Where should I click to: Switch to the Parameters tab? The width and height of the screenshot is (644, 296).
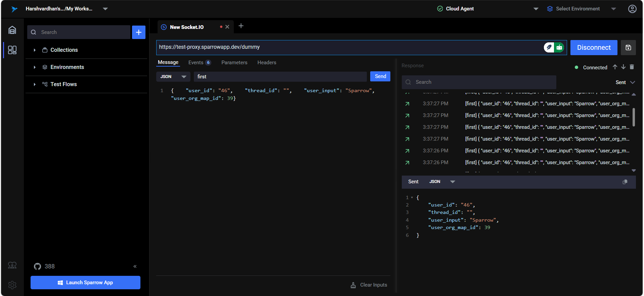(x=234, y=63)
